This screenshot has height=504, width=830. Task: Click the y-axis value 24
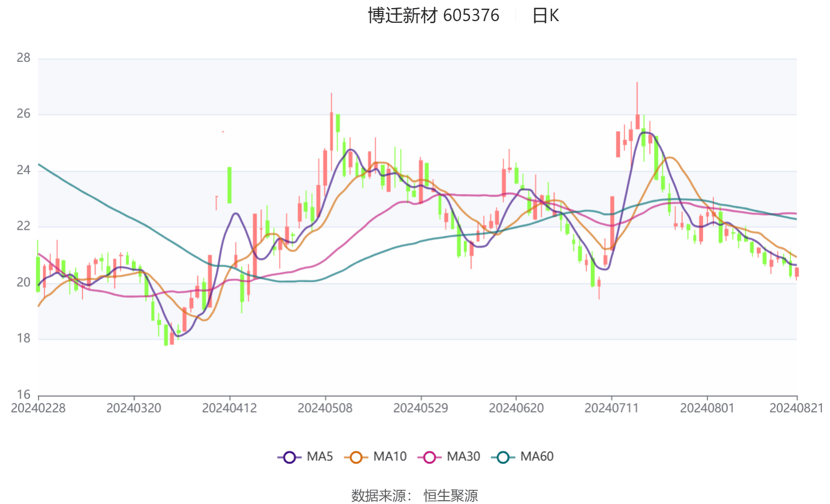pyautogui.click(x=23, y=170)
